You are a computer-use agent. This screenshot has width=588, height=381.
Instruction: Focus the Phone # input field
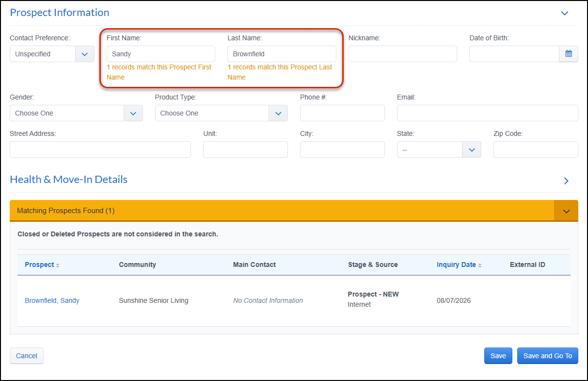pos(342,113)
